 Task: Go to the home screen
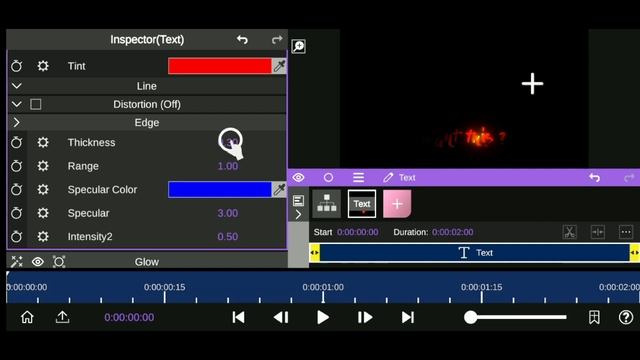click(x=27, y=317)
